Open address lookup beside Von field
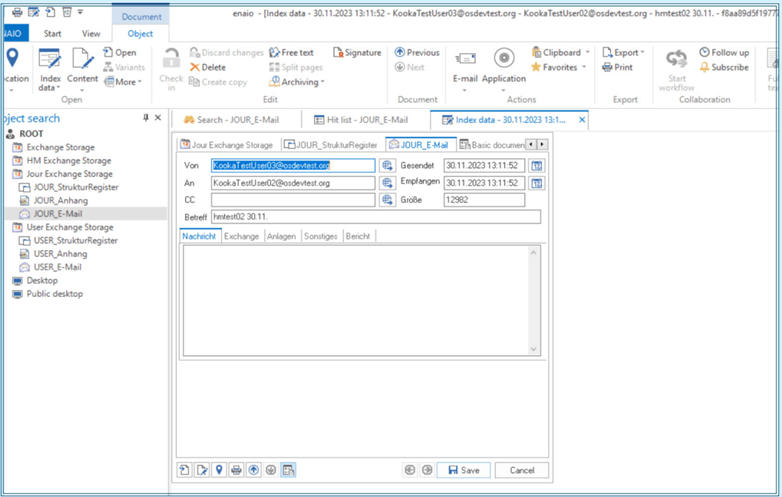The width and height of the screenshot is (782, 497). (x=387, y=166)
